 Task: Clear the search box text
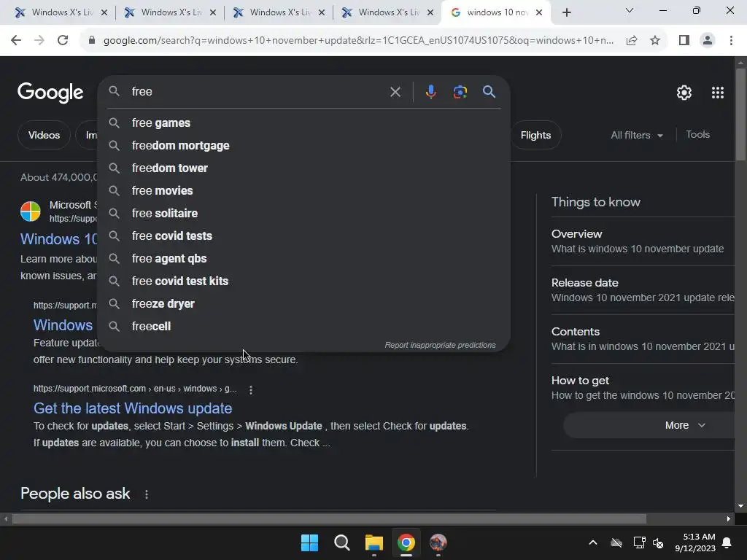[x=395, y=92]
